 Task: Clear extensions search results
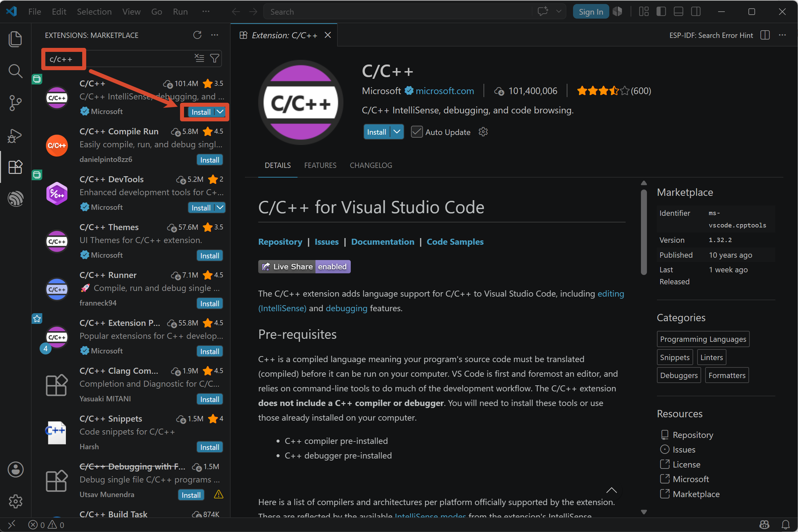(x=199, y=59)
